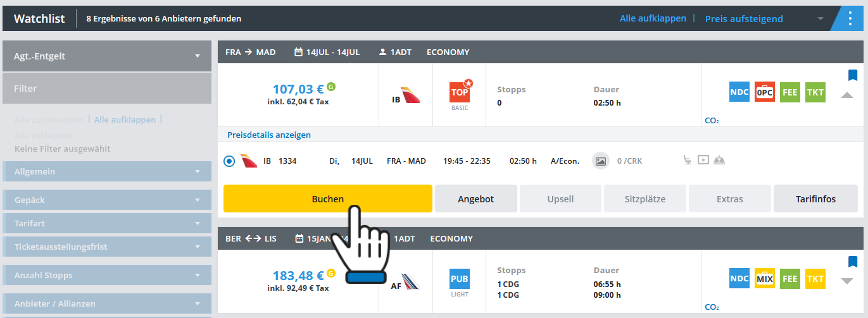Click the NDC badge on the Iberia offer
This screenshot has height=318, width=868.
[739, 92]
